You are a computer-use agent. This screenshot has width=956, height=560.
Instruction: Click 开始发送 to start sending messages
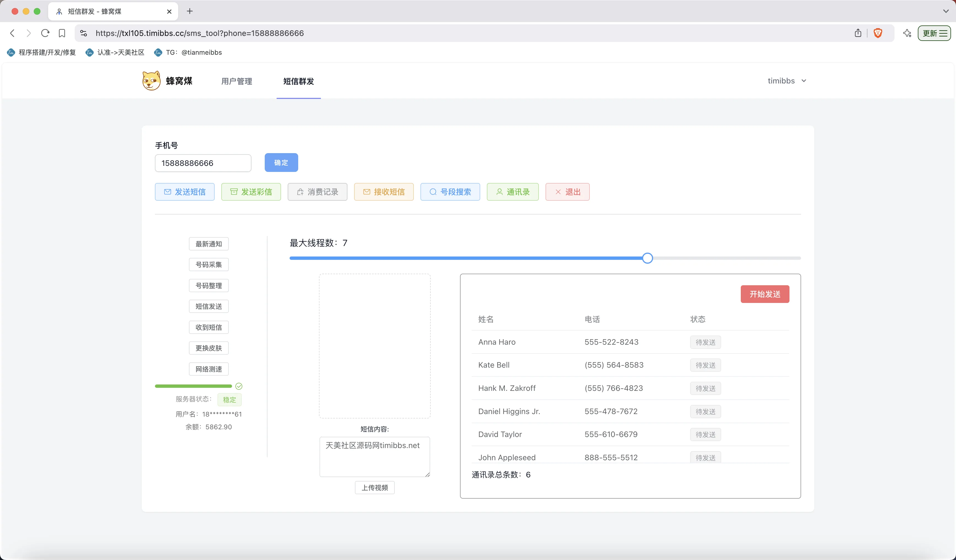765,294
